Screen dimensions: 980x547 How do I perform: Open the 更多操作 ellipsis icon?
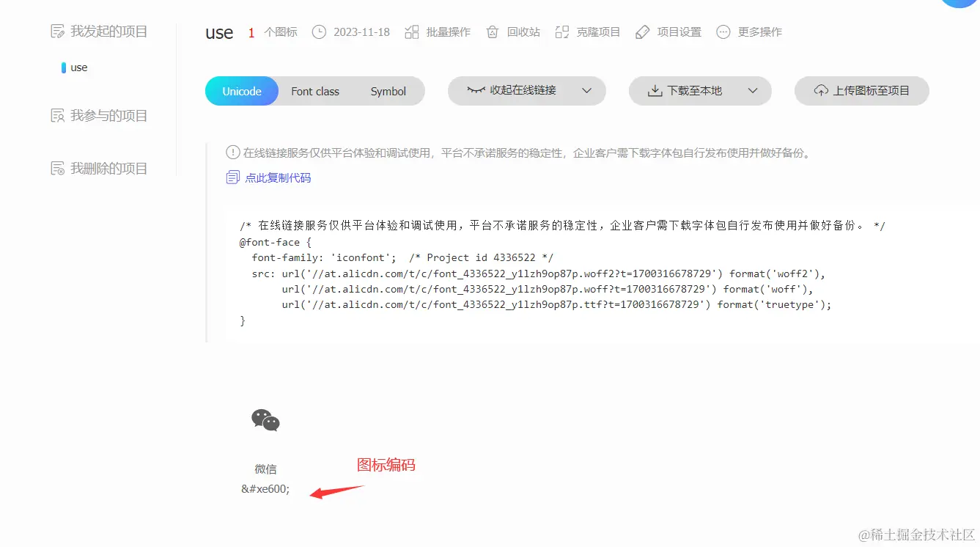723,32
